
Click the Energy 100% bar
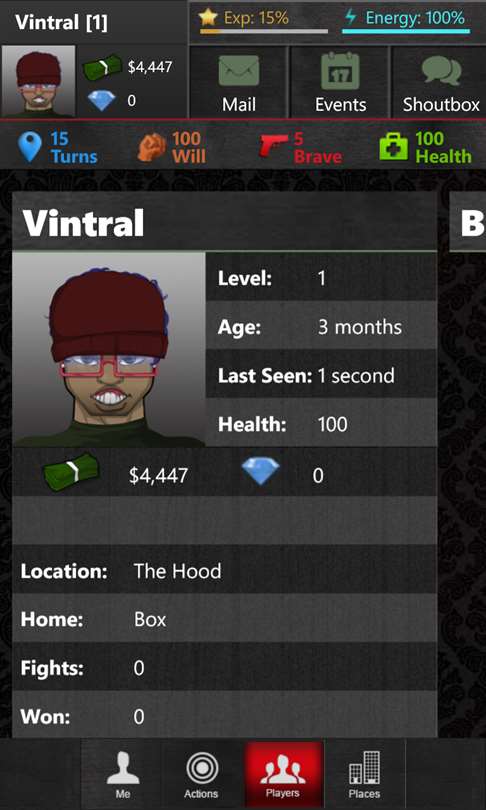coord(406,31)
